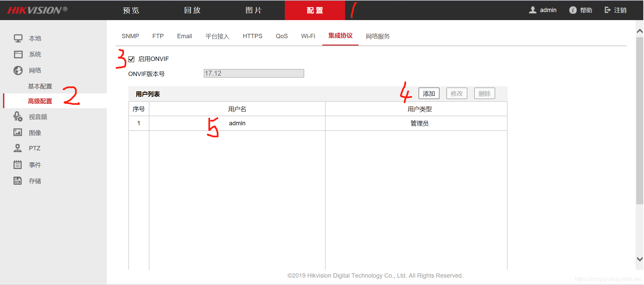Click the 序号 column header

click(139, 109)
